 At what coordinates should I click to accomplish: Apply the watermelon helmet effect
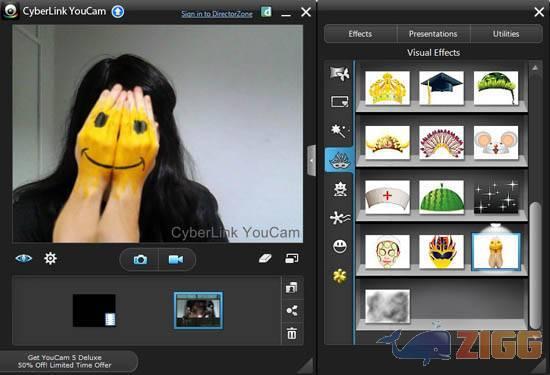coord(441,197)
